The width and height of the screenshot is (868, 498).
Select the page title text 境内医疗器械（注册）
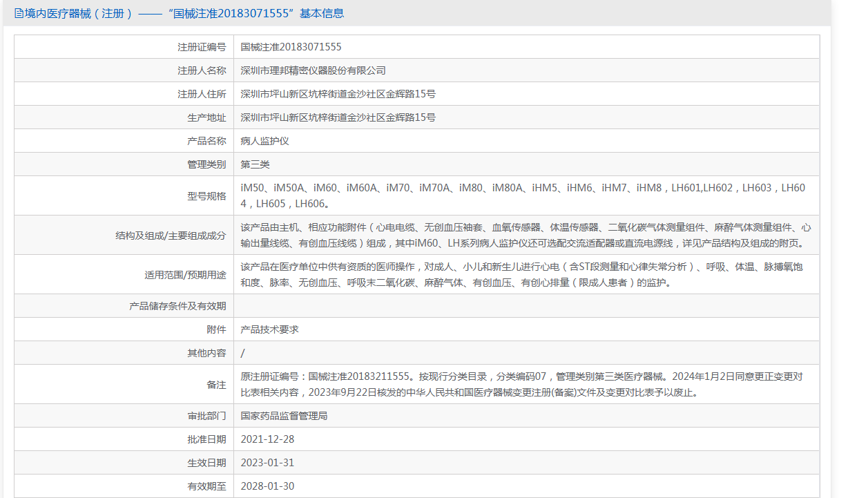click(x=78, y=13)
